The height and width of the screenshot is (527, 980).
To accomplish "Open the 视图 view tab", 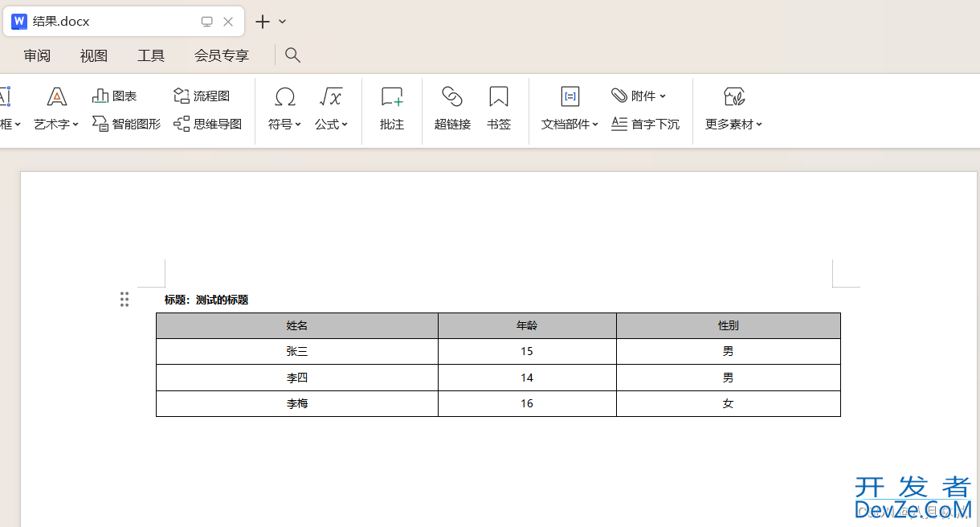I will pyautogui.click(x=94, y=55).
